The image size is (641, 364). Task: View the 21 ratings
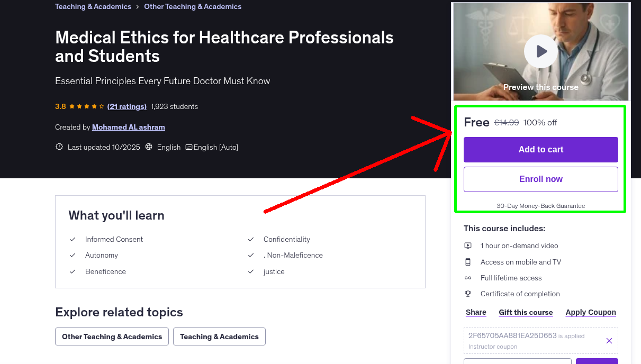[127, 106]
